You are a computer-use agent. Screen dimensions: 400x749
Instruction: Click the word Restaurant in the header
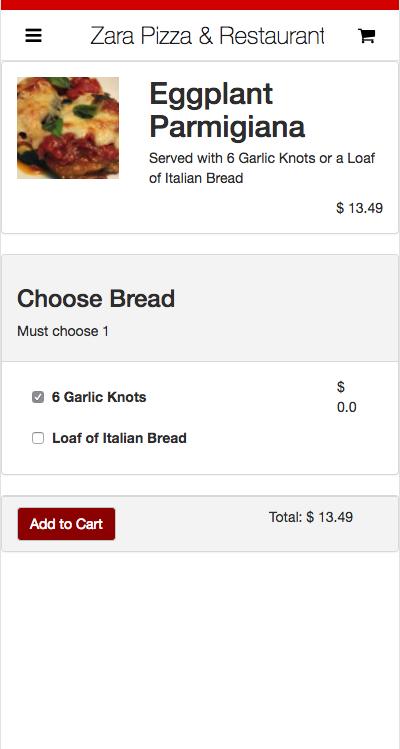272,36
